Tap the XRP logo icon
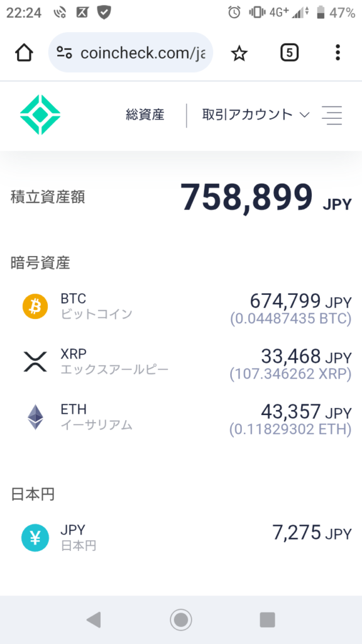The image size is (362, 644). 35,362
